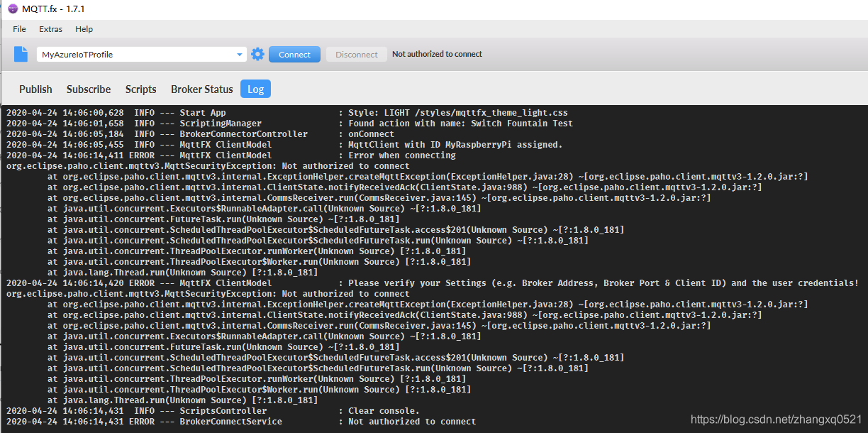Switch to the Scripts tab
The image size is (868, 433).
point(140,89)
